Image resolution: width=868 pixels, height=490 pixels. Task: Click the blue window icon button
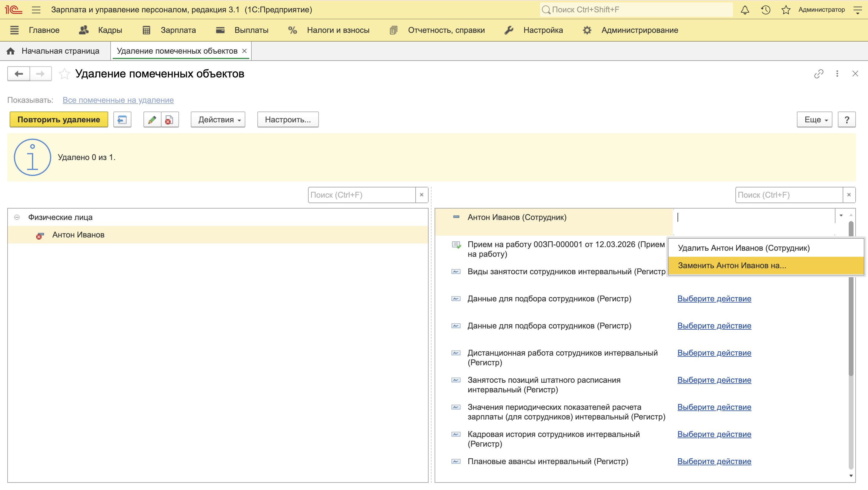point(122,120)
